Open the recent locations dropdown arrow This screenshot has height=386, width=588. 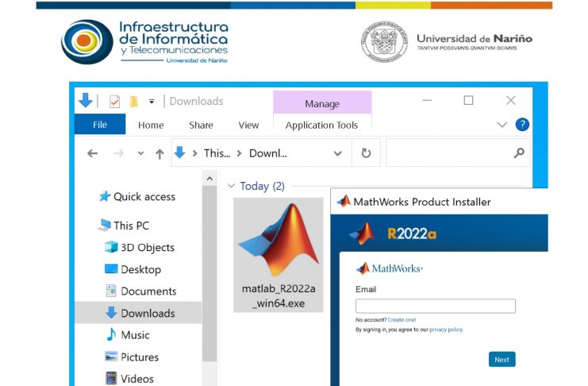[x=140, y=153]
